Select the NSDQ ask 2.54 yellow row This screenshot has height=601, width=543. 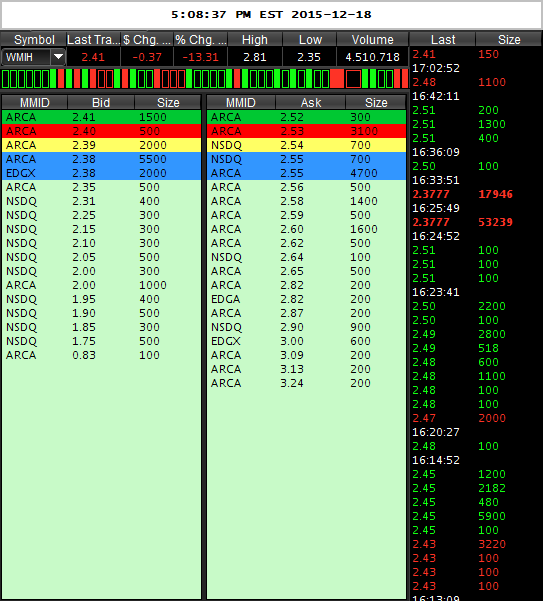307,145
